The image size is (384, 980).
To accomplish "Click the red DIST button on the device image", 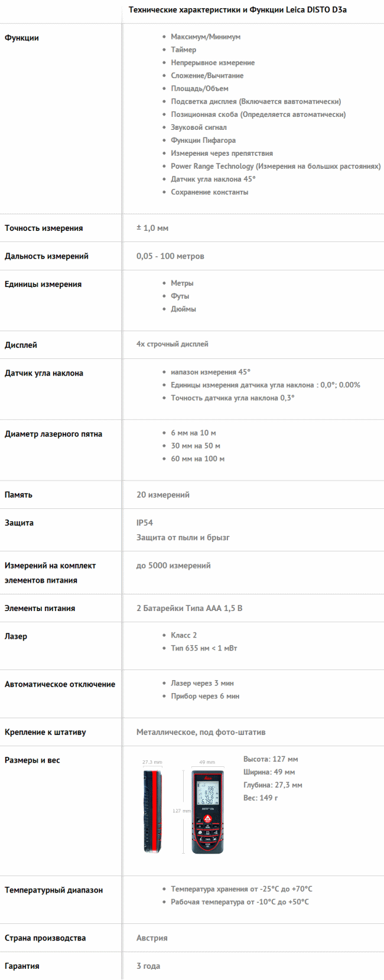I will (207, 819).
